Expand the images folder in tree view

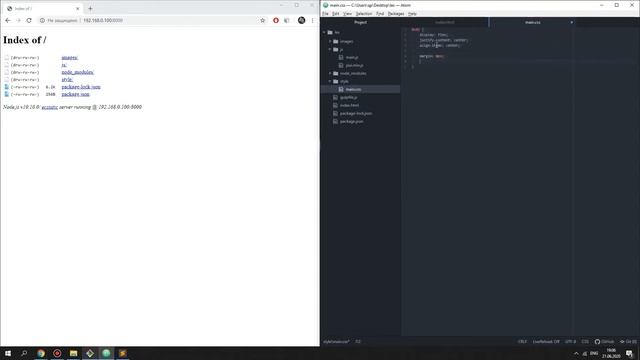(330, 41)
